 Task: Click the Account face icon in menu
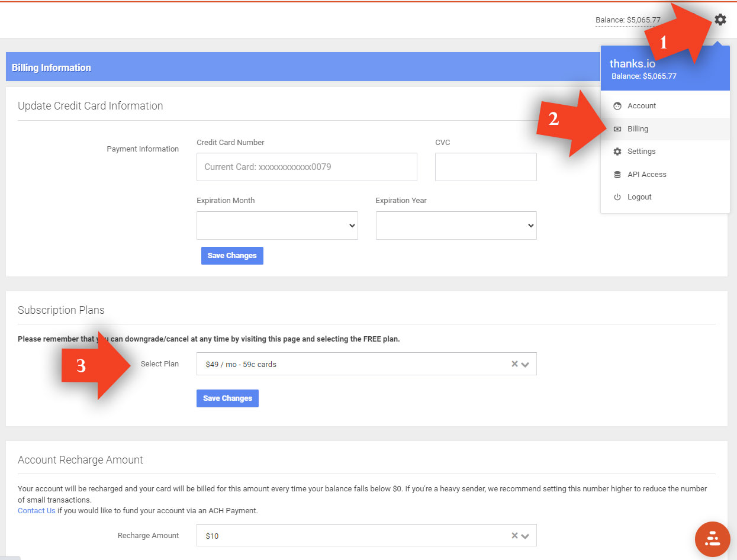(617, 106)
